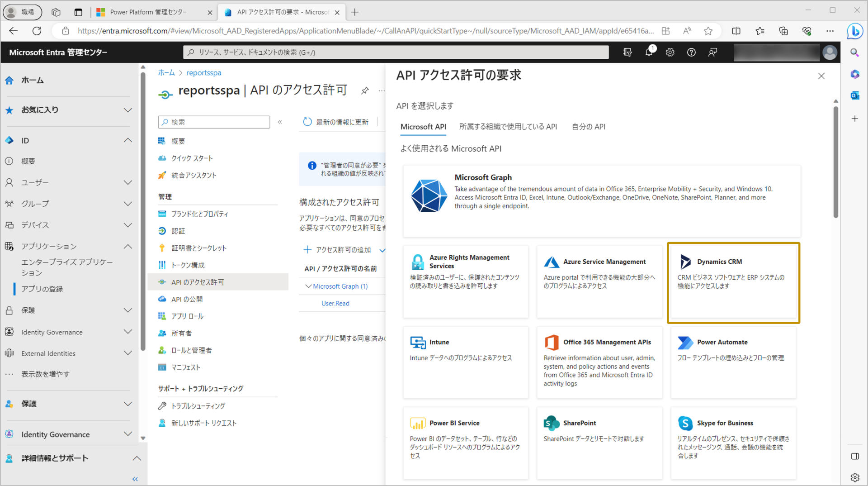This screenshot has height=486, width=868.
Task: Open portal settings gear in header
Action: click(670, 52)
